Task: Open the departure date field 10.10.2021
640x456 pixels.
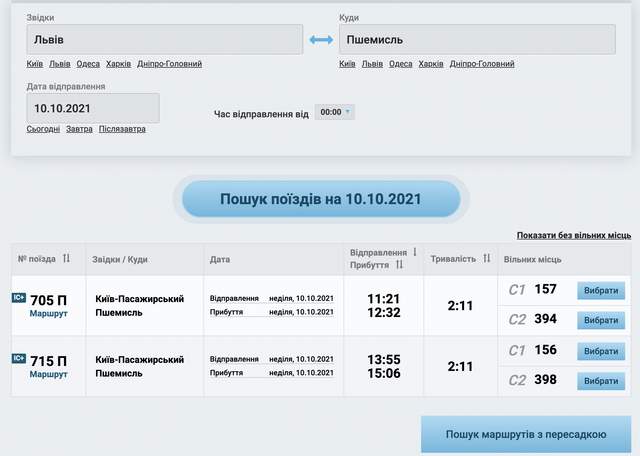Action: 93,108
